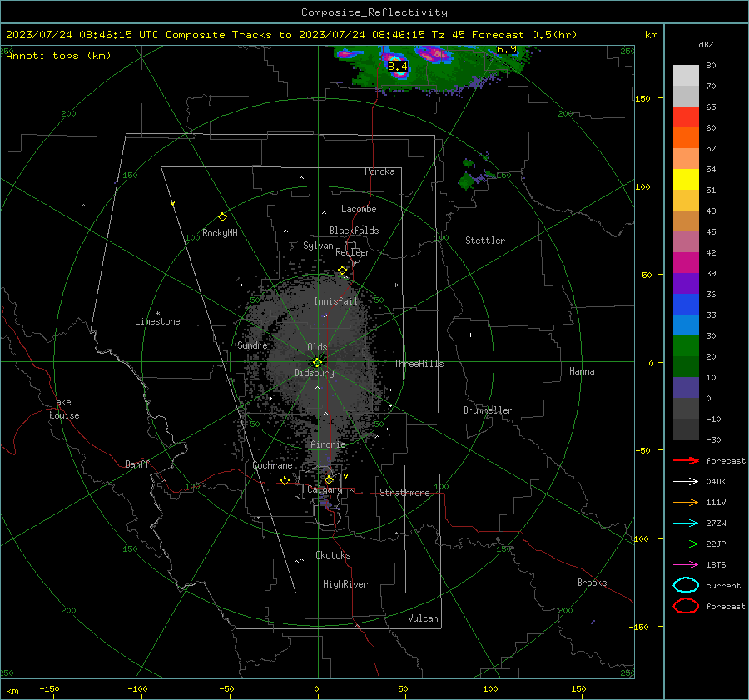
Task: Select the orange 111V arrow legend icon
Action: pyautogui.click(x=686, y=502)
